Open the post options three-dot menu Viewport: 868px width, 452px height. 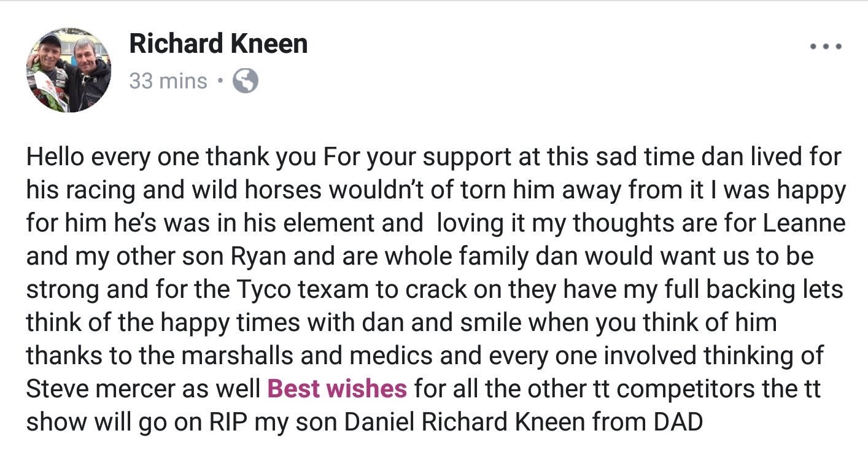point(824,46)
